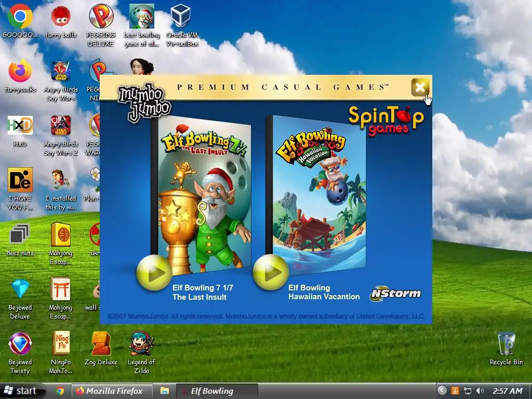
Task: Click the mumbo jumbo logo
Action: [144, 103]
